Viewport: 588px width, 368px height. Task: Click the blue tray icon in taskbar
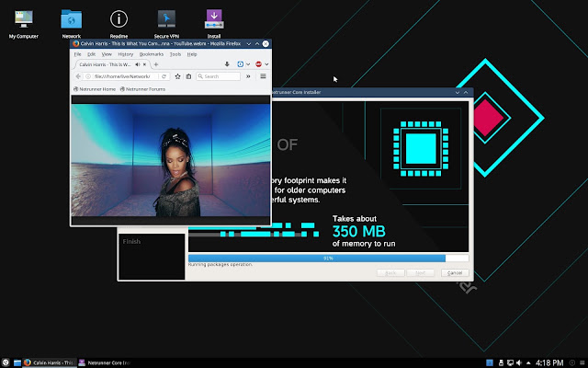(x=490, y=362)
